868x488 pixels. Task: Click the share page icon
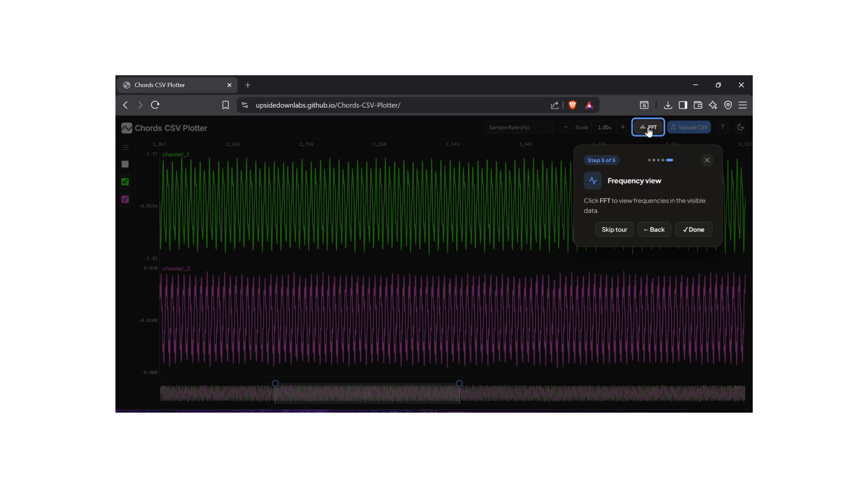(x=555, y=105)
